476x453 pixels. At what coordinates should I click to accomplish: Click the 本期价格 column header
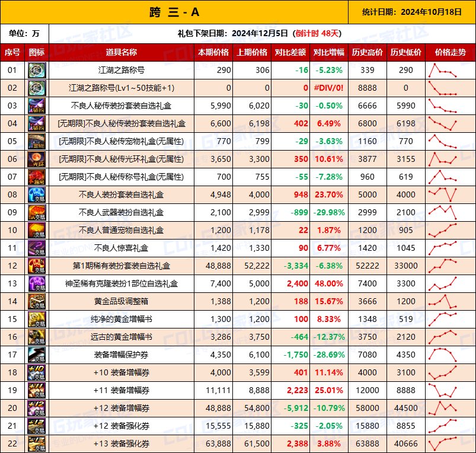click(213, 52)
